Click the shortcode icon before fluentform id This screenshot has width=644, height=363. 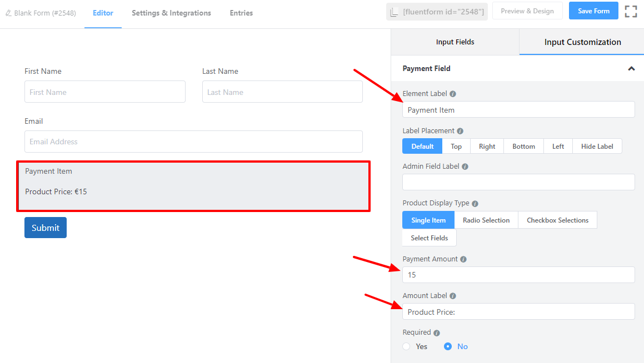(x=394, y=11)
